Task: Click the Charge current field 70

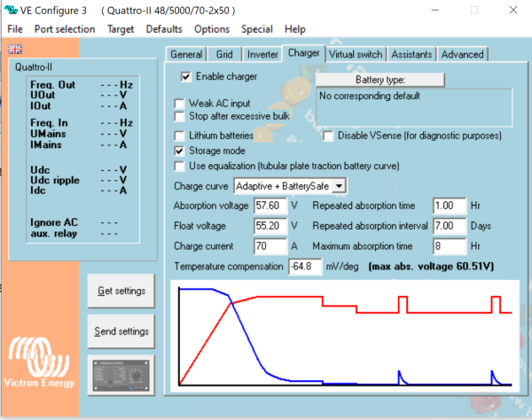Action: click(270, 246)
